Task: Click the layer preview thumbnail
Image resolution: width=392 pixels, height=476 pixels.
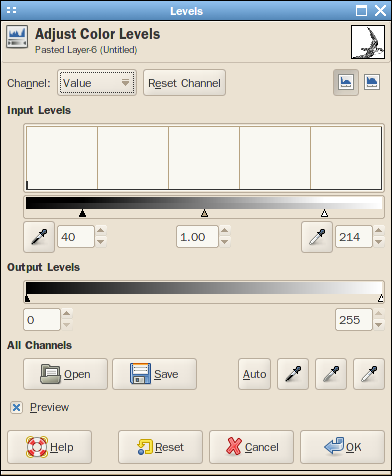Action: point(368,42)
